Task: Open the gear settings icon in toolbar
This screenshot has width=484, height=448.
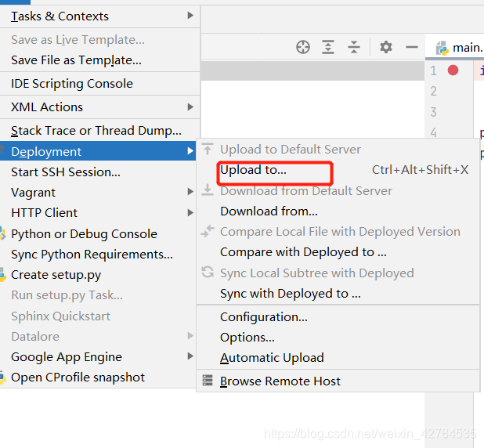Action: (x=386, y=47)
